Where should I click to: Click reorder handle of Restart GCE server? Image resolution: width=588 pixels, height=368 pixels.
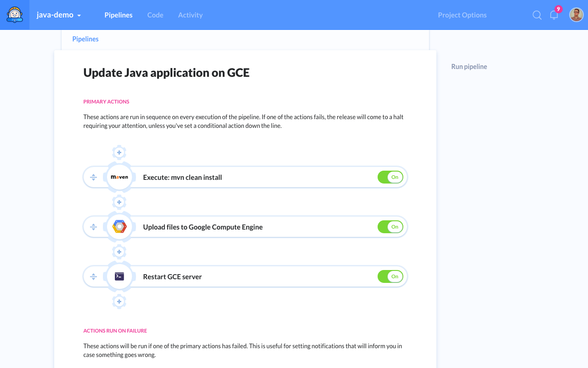click(93, 276)
